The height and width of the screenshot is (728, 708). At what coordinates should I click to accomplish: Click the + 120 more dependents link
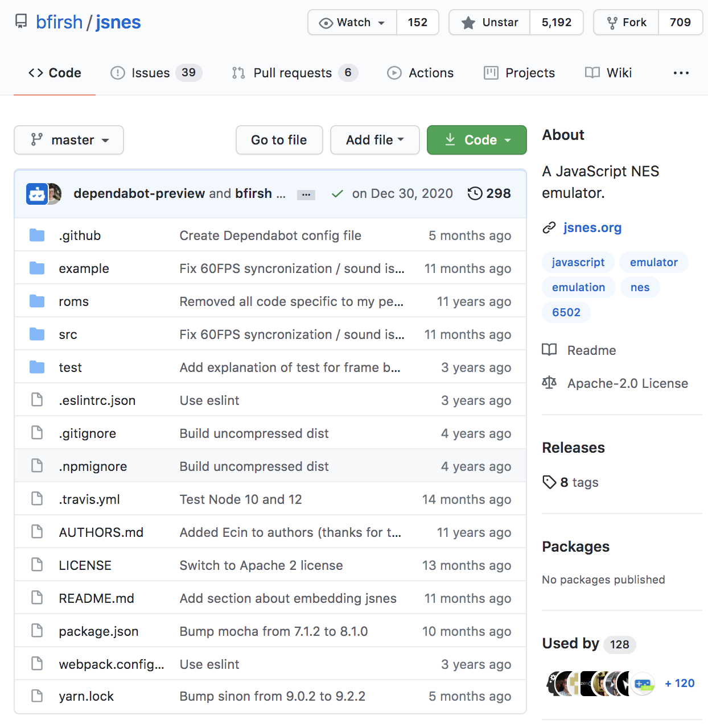680,683
